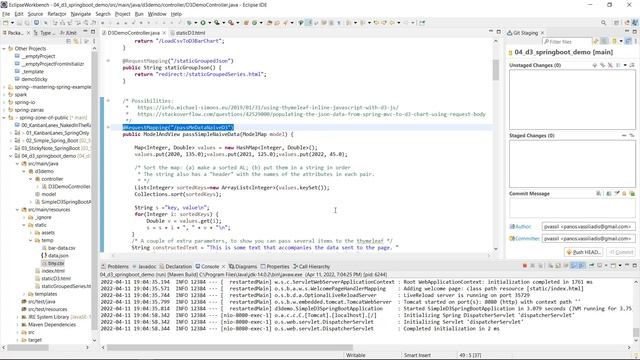Collapse the 04_d3_springboot_demo project node
Screen dimensions: 640x360
pyautogui.click(x=11, y=156)
